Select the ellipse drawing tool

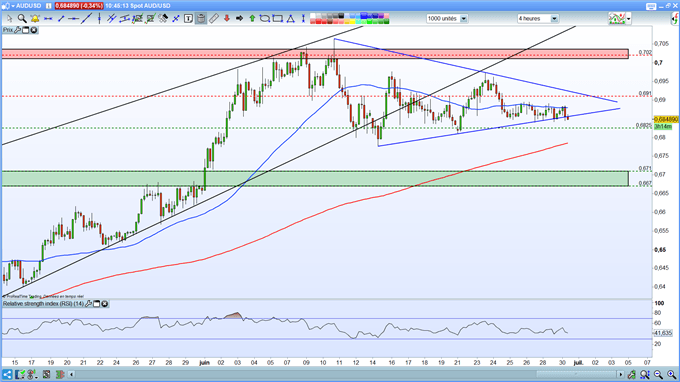point(265,19)
